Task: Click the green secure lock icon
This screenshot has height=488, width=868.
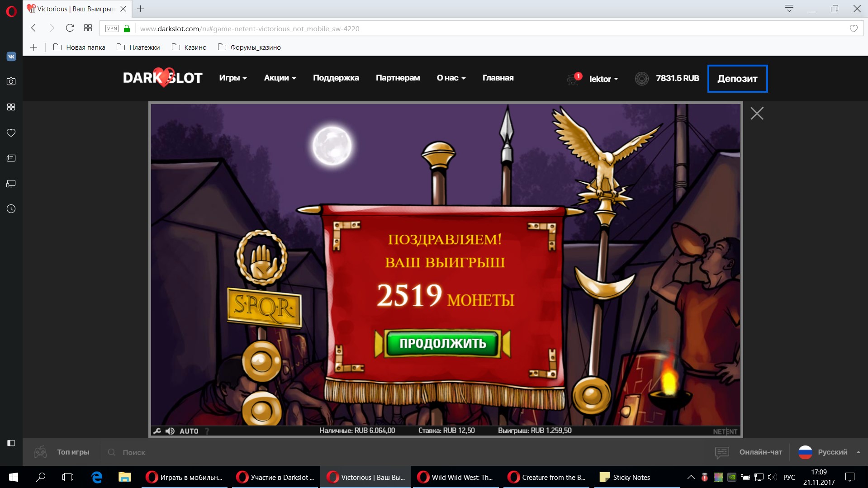Action: [x=127, y=28]
